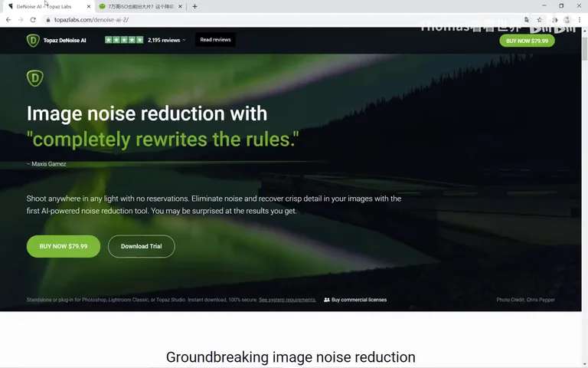Click the Topaz favicon on the first tab

(x=11, y=6)
